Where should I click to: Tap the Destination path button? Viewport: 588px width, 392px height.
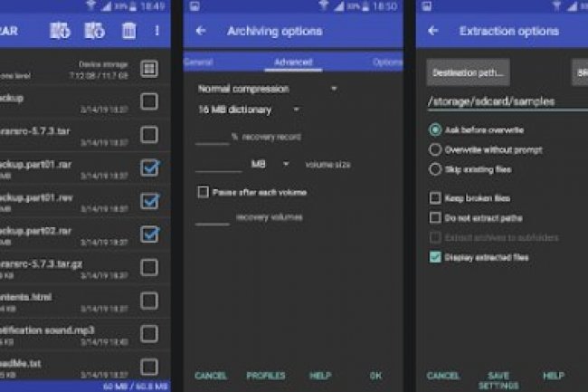click(468, 72)
